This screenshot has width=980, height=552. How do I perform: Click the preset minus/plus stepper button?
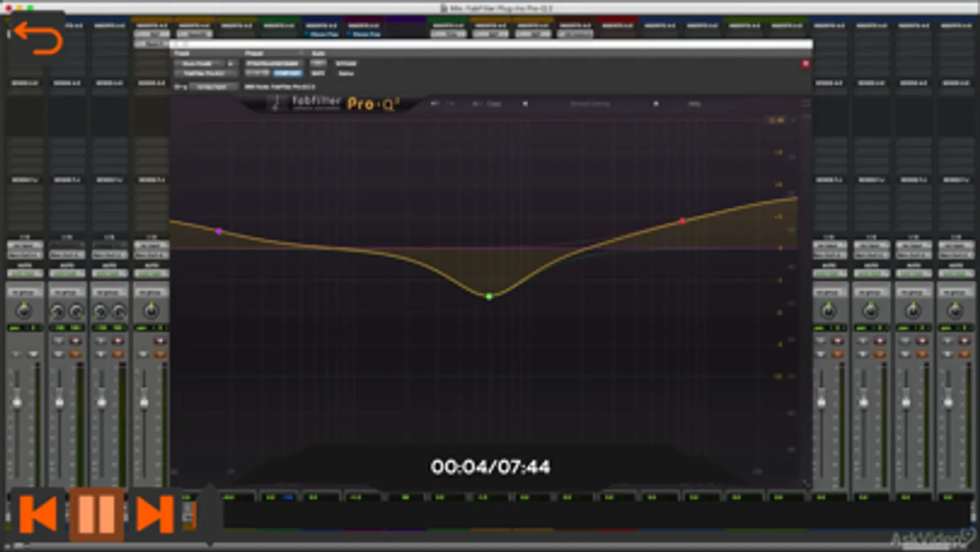[x=257, y=73]
